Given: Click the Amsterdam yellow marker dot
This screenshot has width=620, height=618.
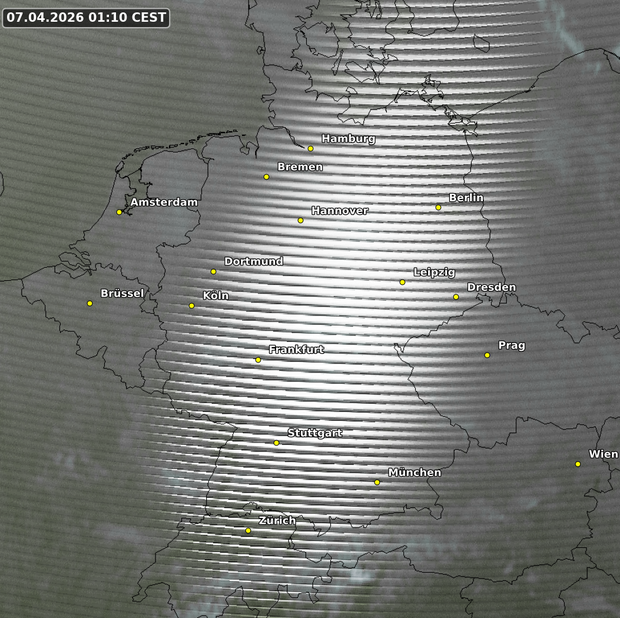Looking at the screenshot, I should tap(119, 212).
